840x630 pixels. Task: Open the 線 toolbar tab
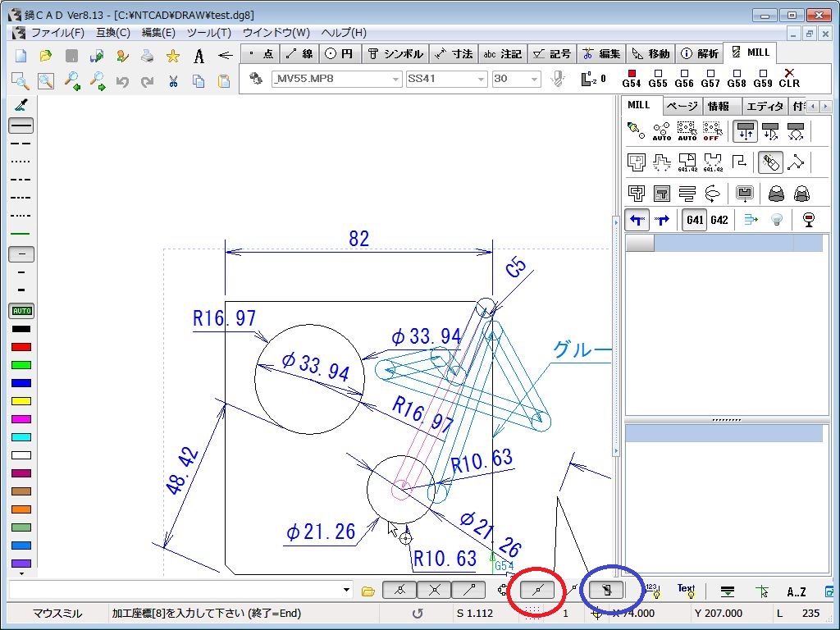point(299,54)
